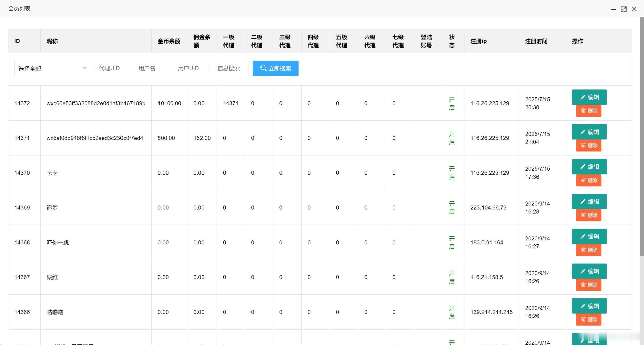The image size is (644, 345).
Task: Click the magnifier icon in 立即搜索 button
Action: point(263,68)
